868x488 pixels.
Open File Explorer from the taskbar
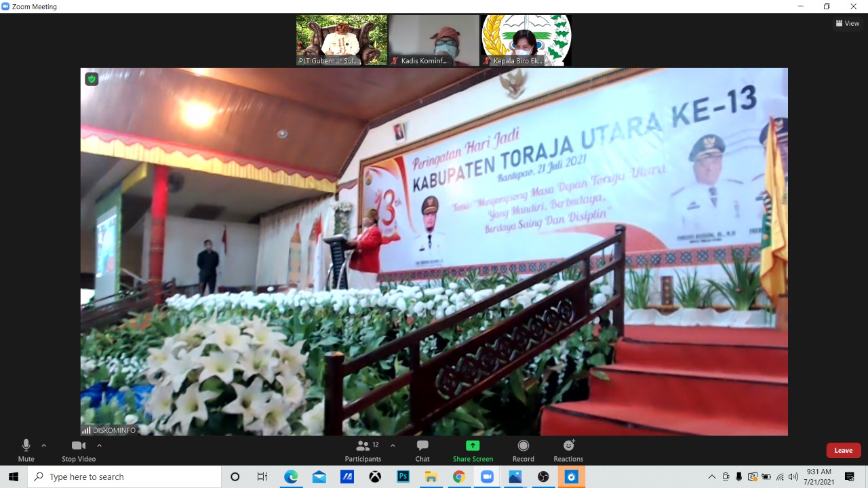(431, 477)
